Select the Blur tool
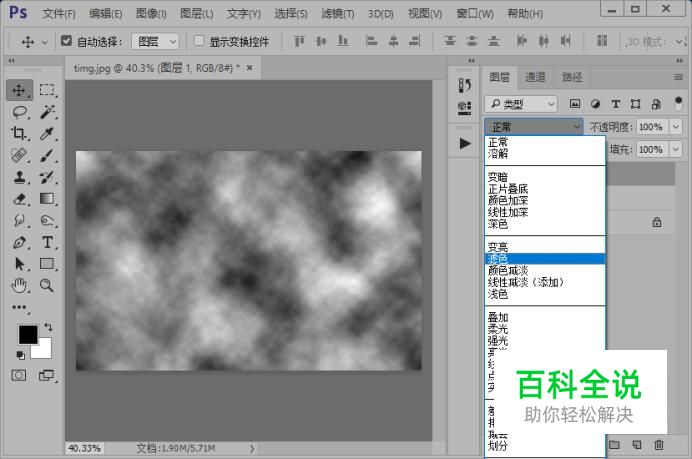The width and height of the screenshot is (692, 459). click(19, 220)
